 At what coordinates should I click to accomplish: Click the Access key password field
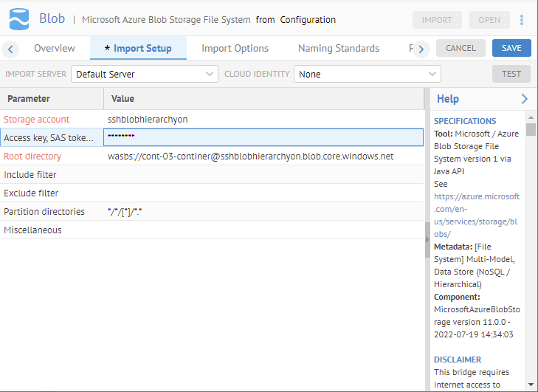coord(263,137)
